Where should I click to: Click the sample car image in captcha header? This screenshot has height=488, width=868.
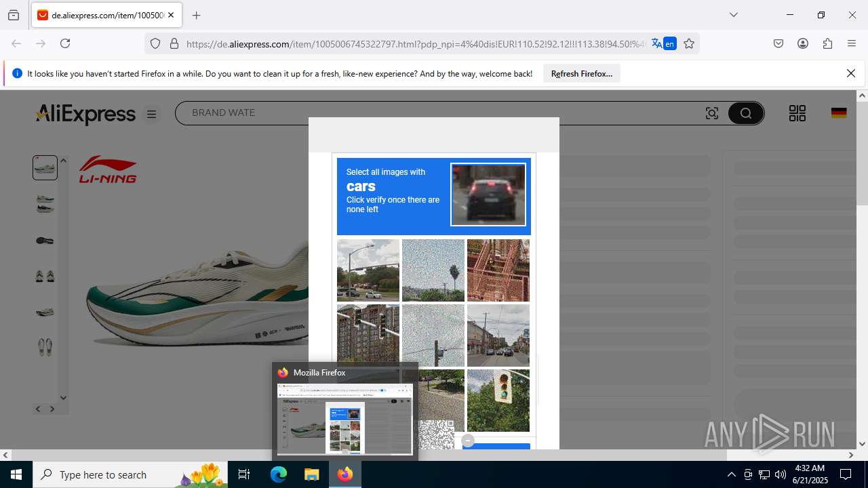[488, 195]
